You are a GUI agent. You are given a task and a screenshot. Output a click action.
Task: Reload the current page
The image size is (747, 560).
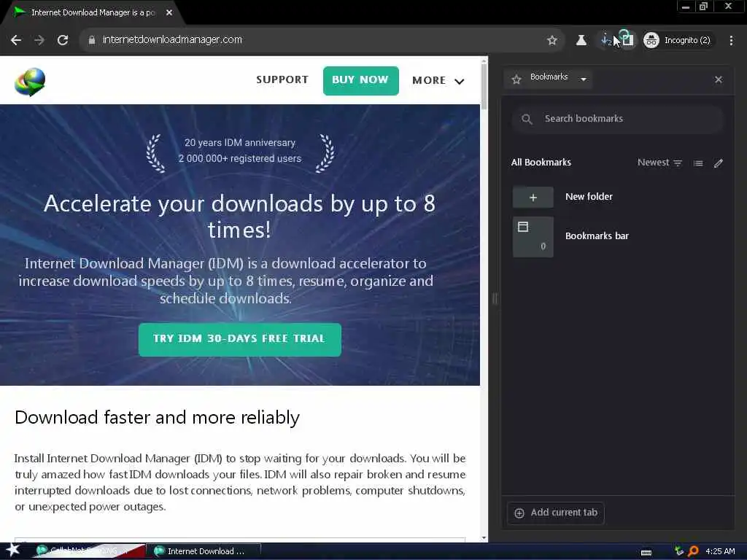pyautogui.click(x=63, y=40)
